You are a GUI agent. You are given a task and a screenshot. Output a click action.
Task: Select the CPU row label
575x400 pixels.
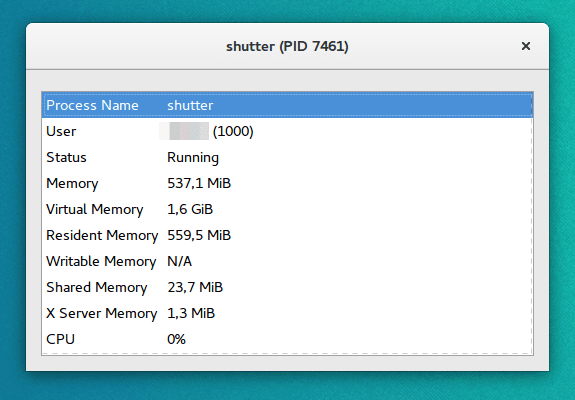(61, 340)
